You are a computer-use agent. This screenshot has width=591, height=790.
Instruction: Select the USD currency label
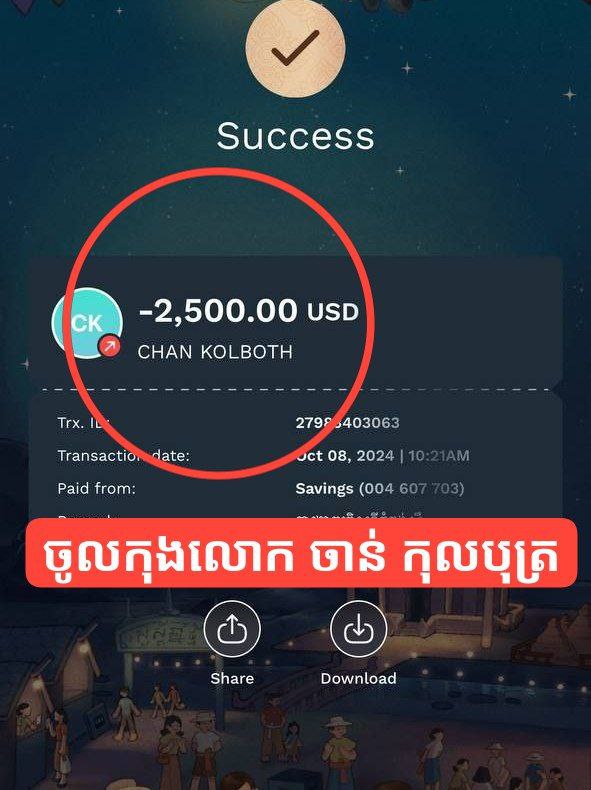point(333,312)
